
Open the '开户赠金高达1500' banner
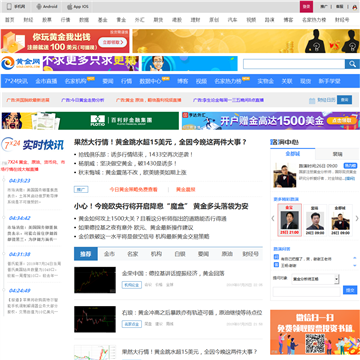(271, 121)
